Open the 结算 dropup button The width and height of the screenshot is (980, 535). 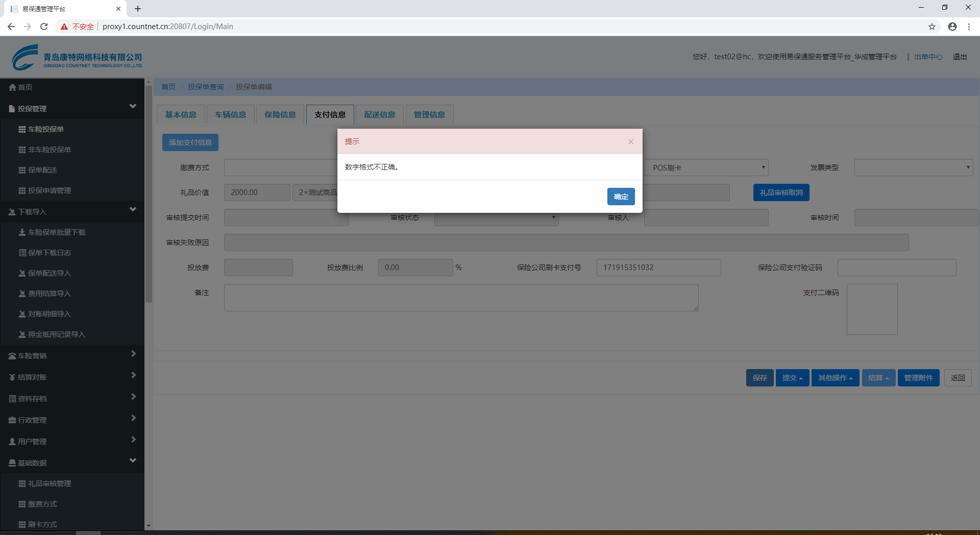879,378
